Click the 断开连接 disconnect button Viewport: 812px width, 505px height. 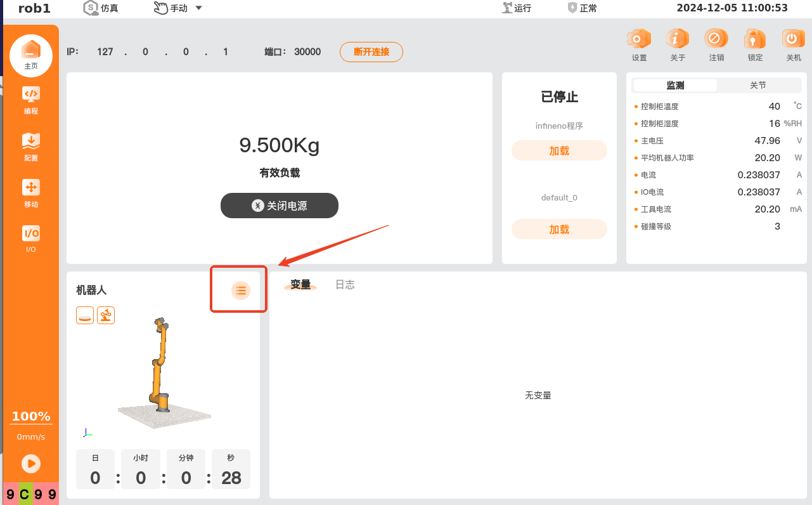coord(371,52)
